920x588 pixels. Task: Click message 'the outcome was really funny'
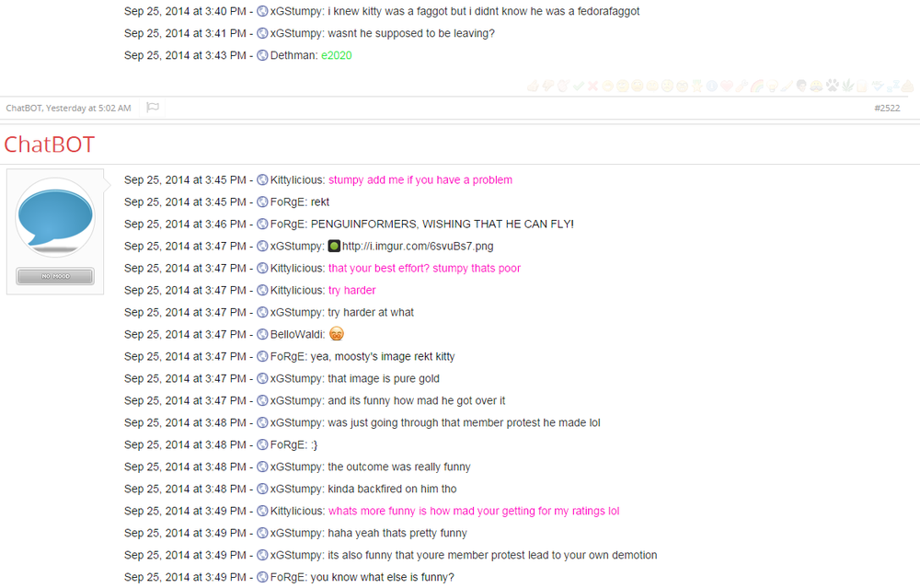[x=399, y=467]
